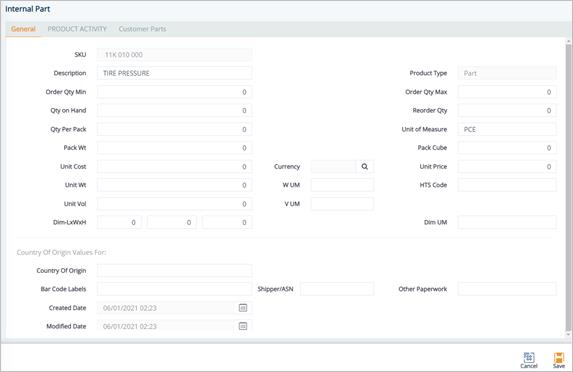Open the Created Date calendar icon
Image resolution: width=573 pixels, height=372 pixels.
(x=243, y=308)
